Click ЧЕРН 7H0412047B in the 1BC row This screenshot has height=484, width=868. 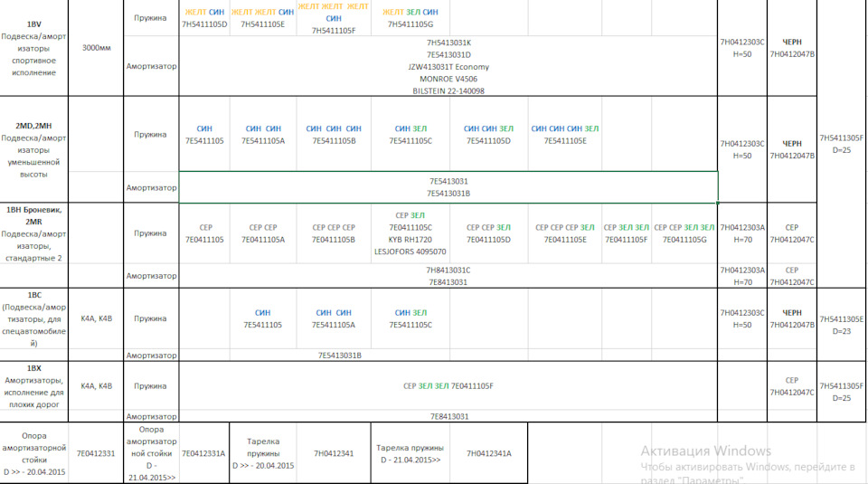pos(792,318)
